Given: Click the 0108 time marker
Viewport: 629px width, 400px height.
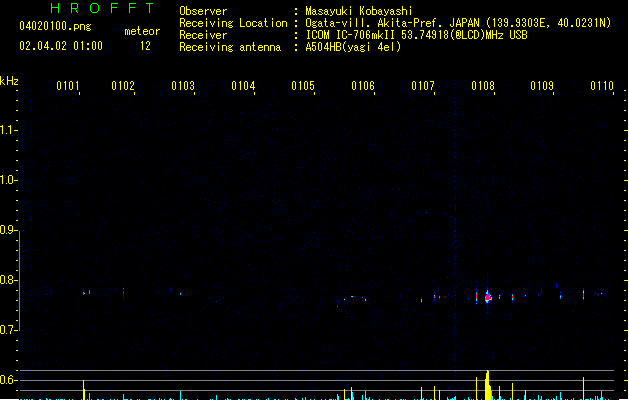Looking at the screenshot, I should tap(483, 86).
